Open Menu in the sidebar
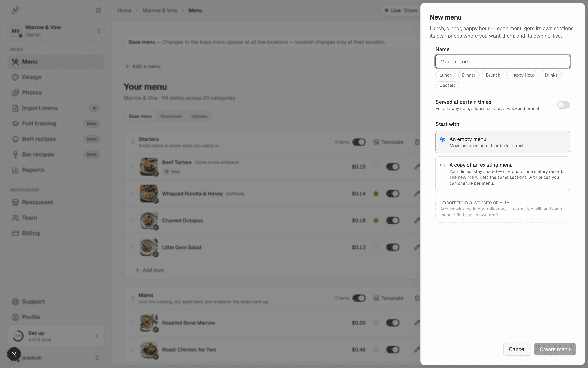The height and width of the screenshot is (368, 588). click(x=56, y=62)
